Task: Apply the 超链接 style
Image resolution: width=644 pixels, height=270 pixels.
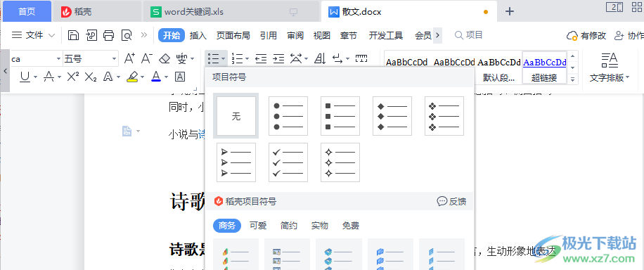Action: click(545, 68)
